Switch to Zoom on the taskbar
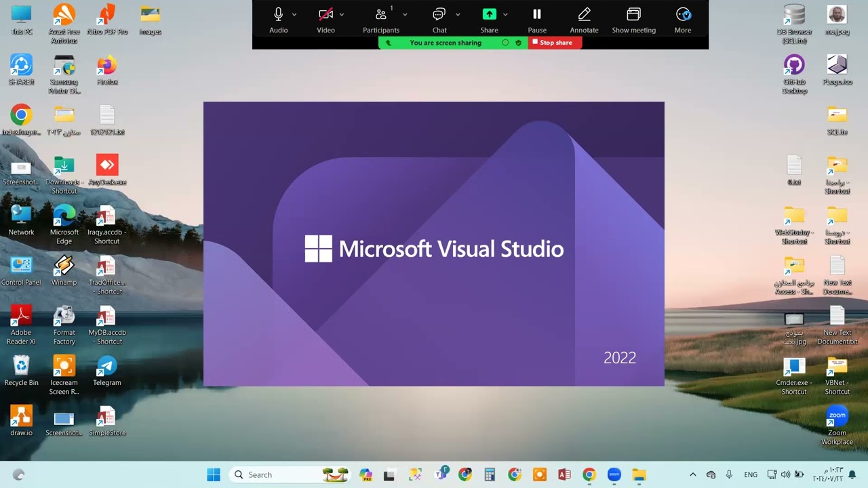This screenshot has height=488, width=868. [x=614, y=474]
